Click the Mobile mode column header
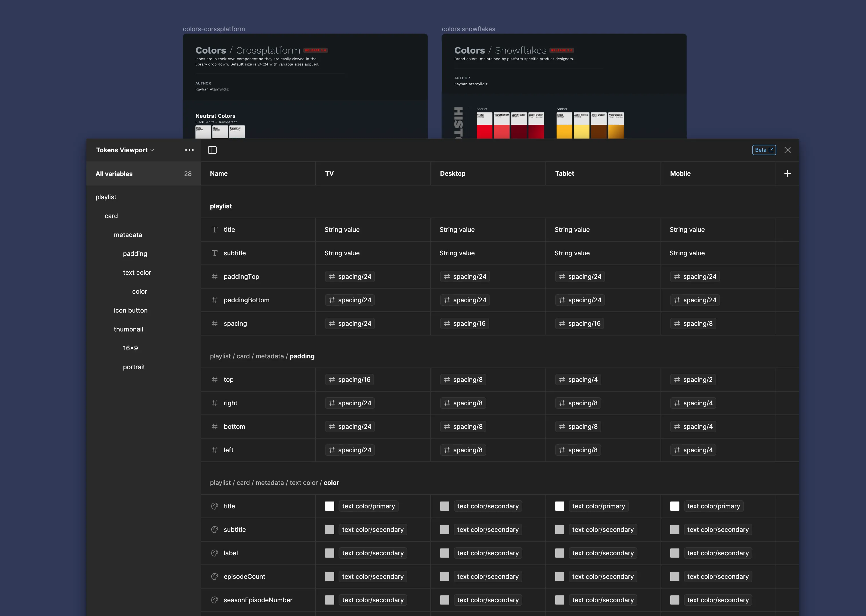This screenshot has width=866, height=616. (718, 174)
